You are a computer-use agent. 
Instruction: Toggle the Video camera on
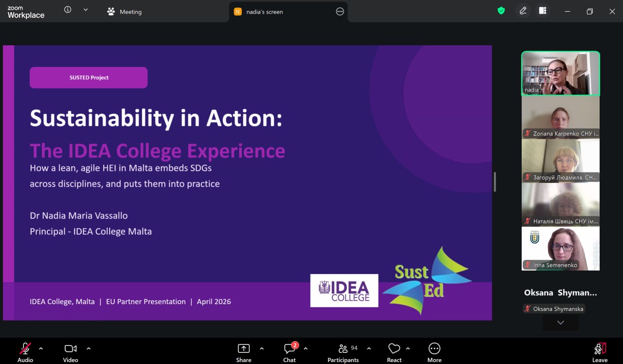coord(71,352)
